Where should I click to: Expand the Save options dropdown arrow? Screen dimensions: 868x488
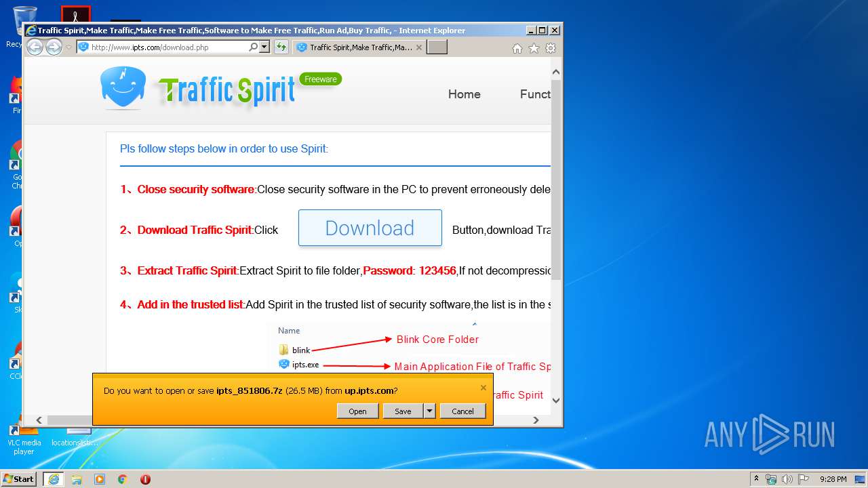coord(429,411)
